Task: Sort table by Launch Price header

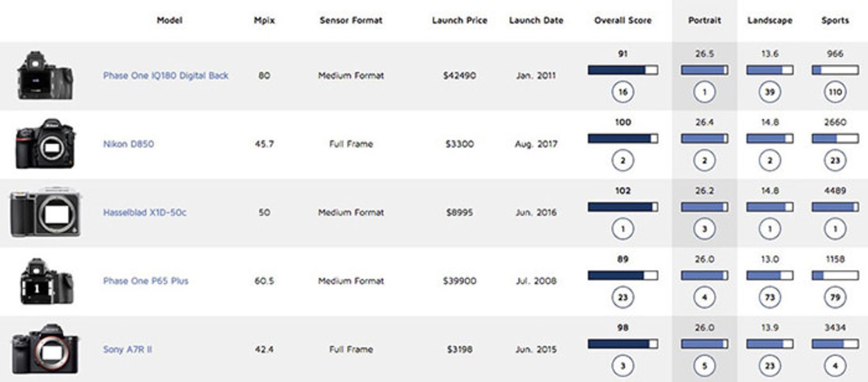Action: (x=459, y=20)
